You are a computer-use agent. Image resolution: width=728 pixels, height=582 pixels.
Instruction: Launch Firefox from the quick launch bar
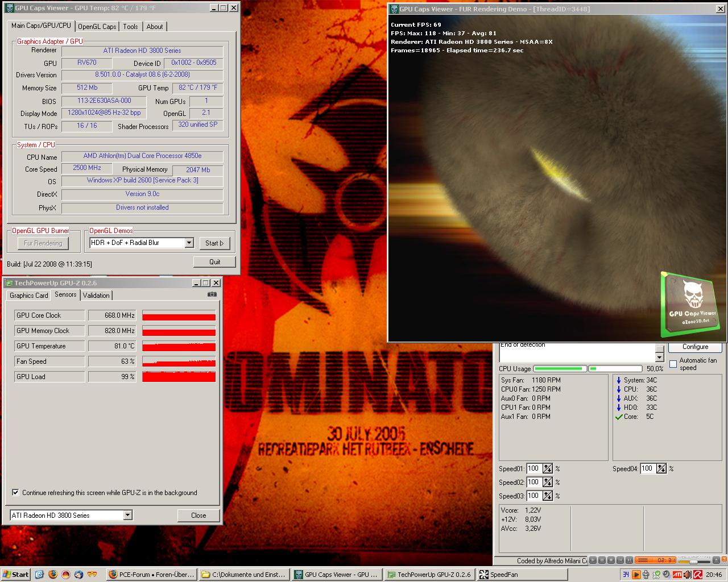tap(53, 575)
